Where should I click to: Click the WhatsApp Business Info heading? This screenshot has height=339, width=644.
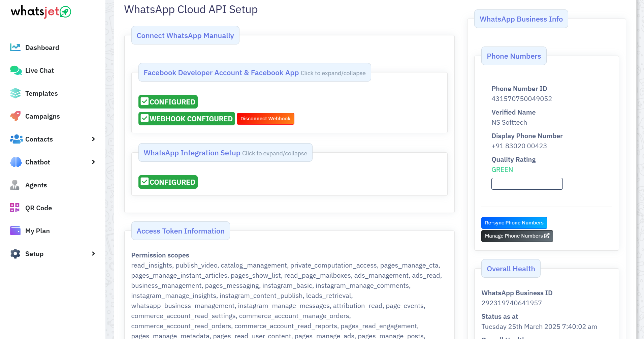click(521, 19)
